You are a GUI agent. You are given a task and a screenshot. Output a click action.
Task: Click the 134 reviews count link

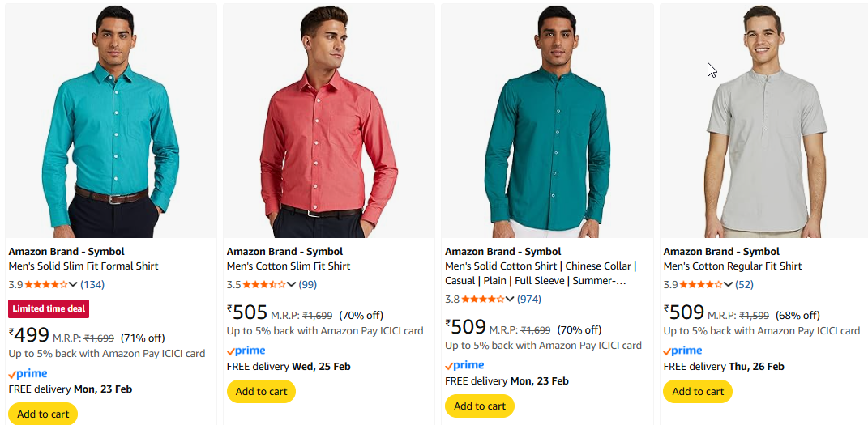coord(92,284)
